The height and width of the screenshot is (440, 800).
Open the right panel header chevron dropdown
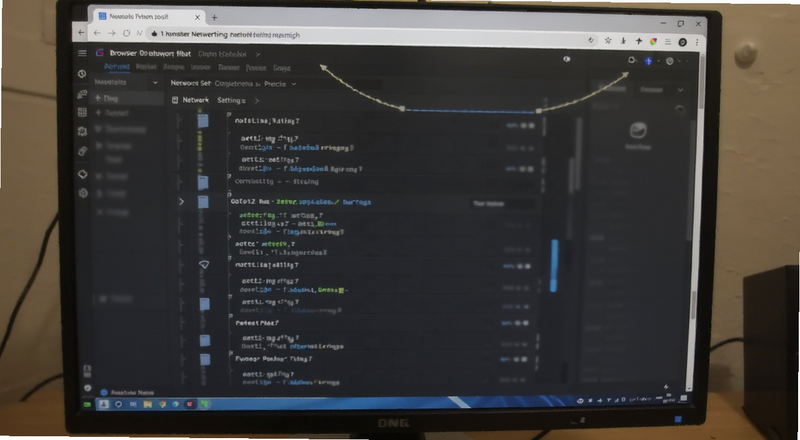click(680, 90)
